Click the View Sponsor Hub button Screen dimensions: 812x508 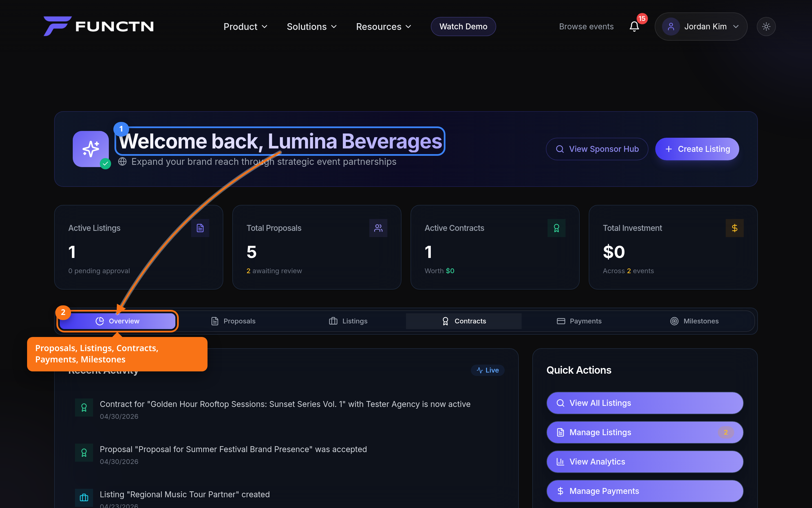[x=597, y=149]
